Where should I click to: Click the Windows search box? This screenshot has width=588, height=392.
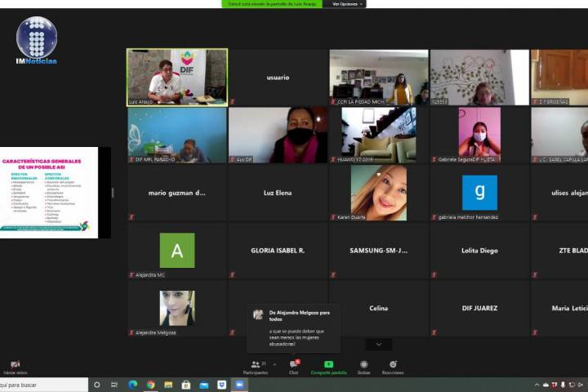click(41, 385)
